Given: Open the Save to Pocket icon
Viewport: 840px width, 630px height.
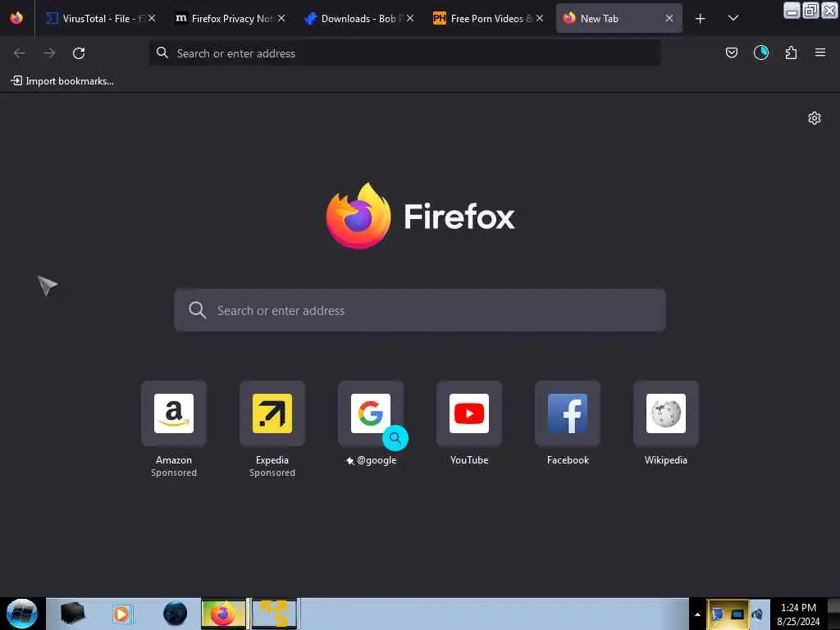Looking at the screenshot, I should [731, 52].
